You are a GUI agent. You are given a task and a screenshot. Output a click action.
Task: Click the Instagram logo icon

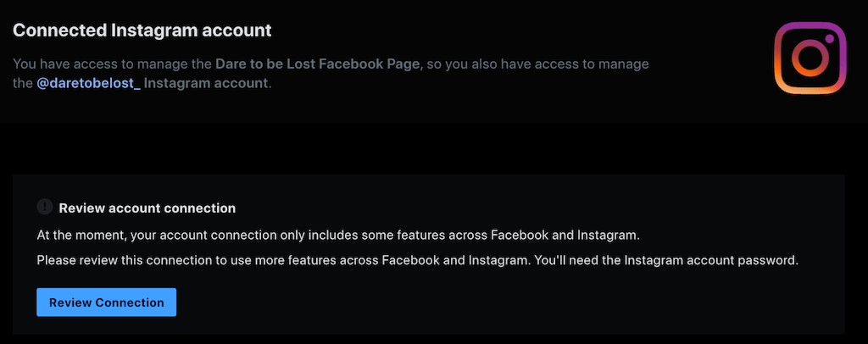810,58
